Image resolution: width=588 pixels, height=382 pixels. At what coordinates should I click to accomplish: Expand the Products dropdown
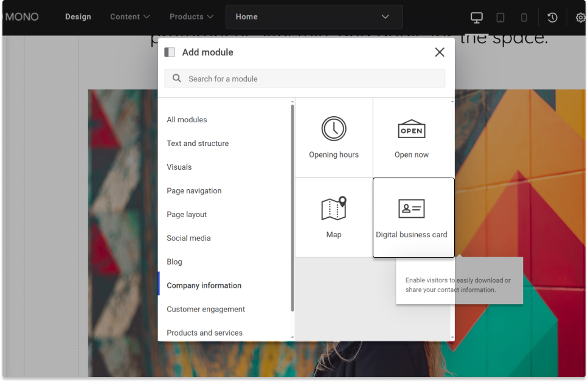190,16
